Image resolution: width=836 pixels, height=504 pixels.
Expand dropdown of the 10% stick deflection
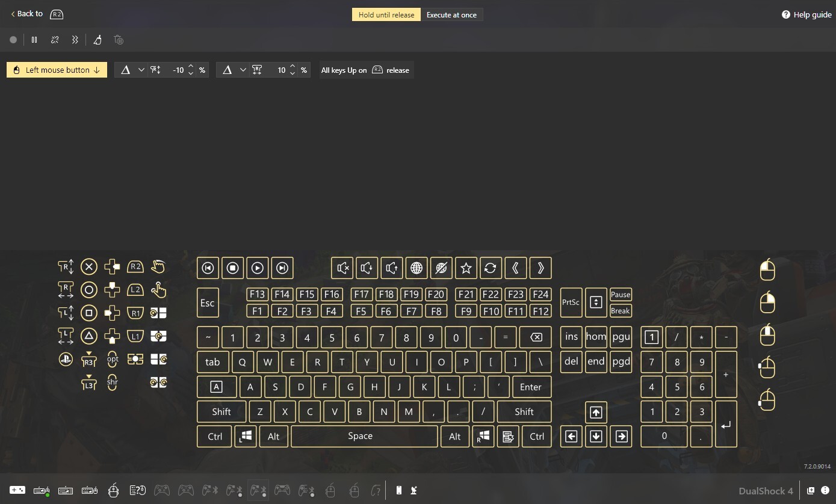tap(243, 70)
